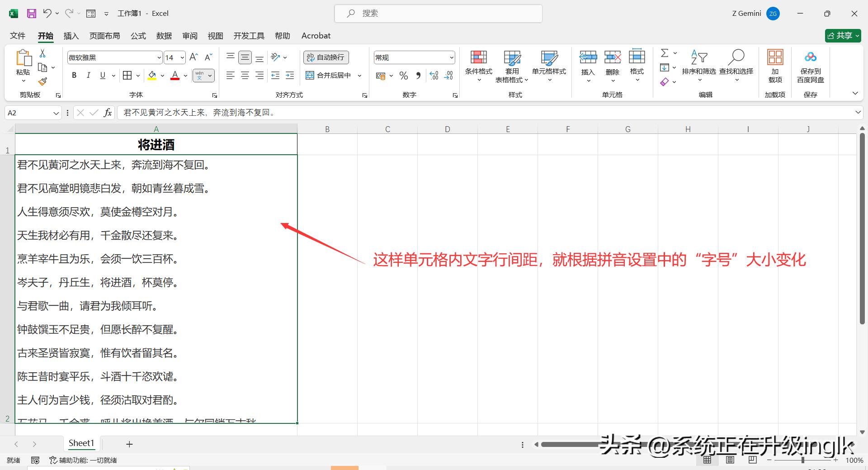Select the format painter (格式刷) tool
This screenshot has height=470, width=868.
pyautogui.click(x=42, y=82)
